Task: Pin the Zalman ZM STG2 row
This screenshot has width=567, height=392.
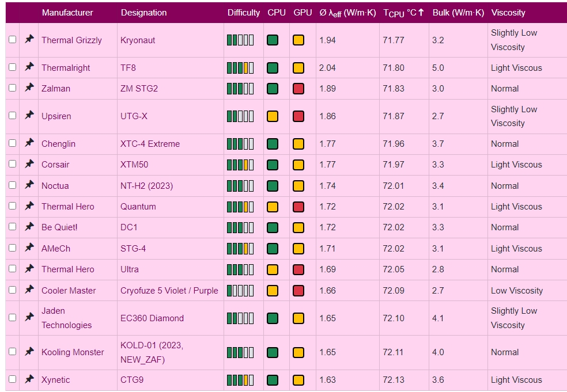Action: pos(29,88)
